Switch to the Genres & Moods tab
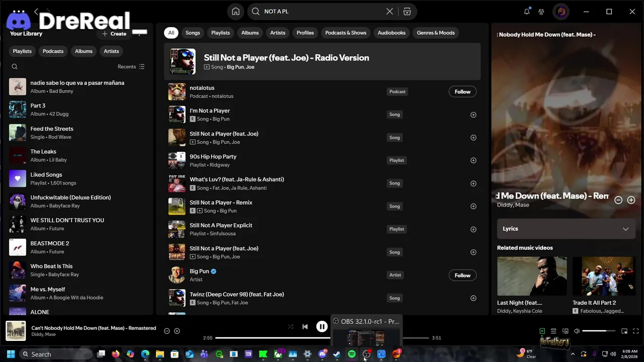This screenshot has width=644, height=362. click(x=436, y=33)
